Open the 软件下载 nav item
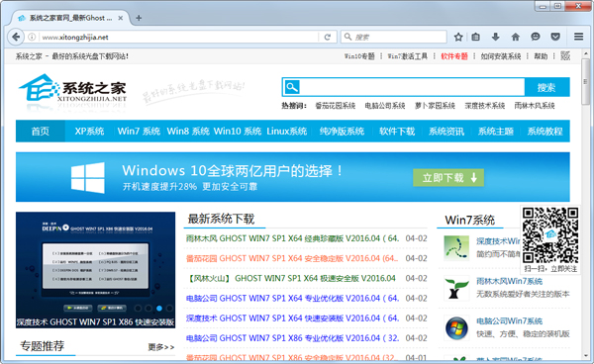Image resolution: width=594 pixels, height=364 pixels. point(397,131)
